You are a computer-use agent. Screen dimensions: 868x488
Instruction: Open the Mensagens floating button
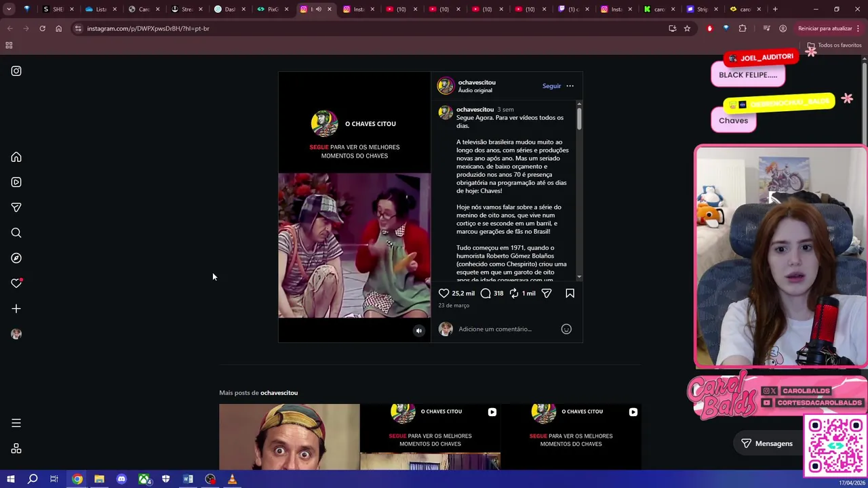[x=767, y=443]
